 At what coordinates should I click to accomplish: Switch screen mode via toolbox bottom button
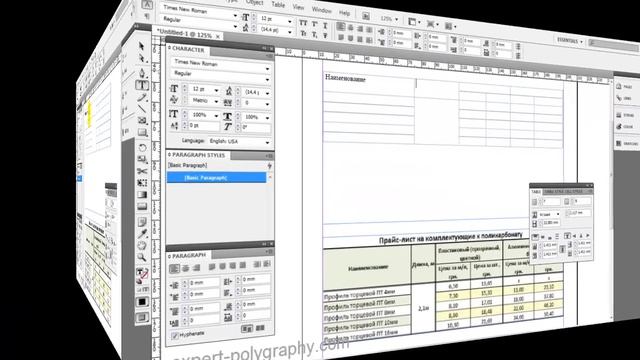[142, 317]
